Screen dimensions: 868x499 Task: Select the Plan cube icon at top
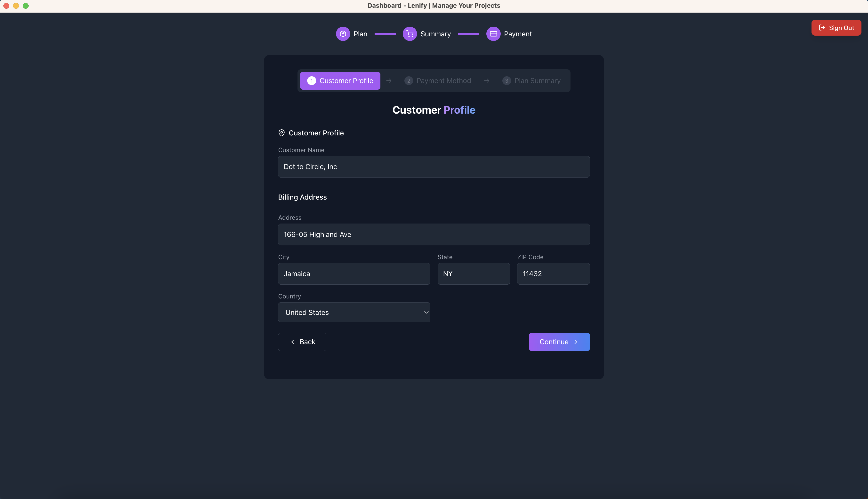point(343,34)
